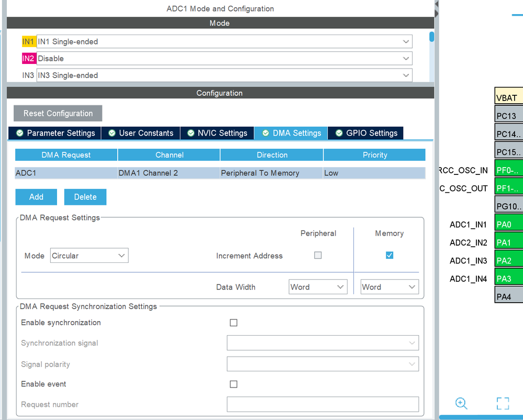The width and height of the screenshot is (523, 420).
Task: Click Add to create DMA request
Action: (36, 197)
